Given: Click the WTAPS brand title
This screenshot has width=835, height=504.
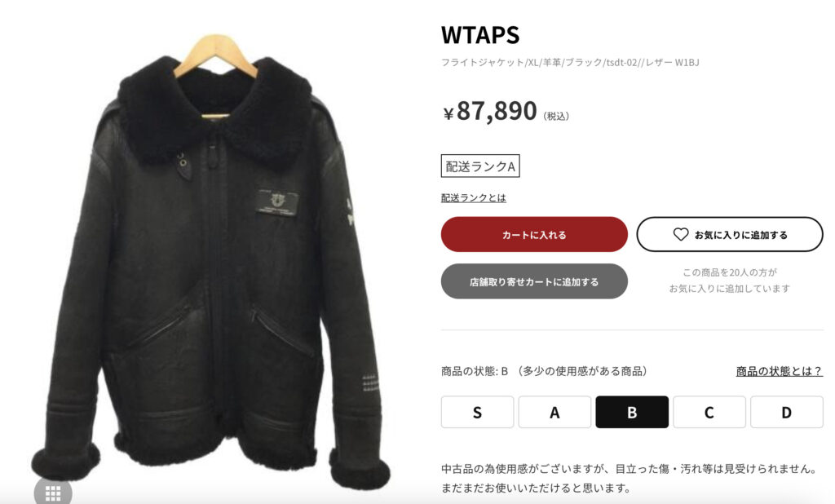Looking at the screenshot, I should point(479,35).
